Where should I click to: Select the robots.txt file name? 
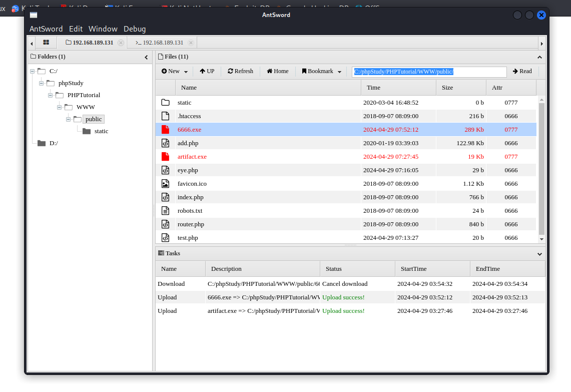click(x=190, y=211)
